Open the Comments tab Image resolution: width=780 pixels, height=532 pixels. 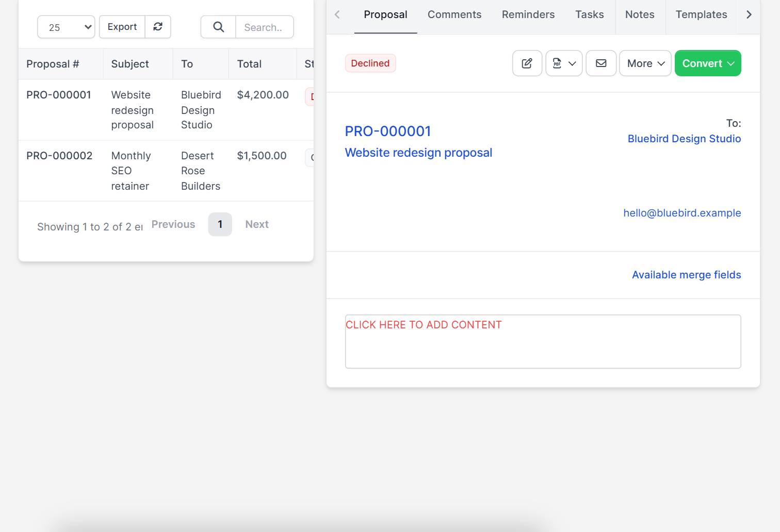[x=454, y=15]
